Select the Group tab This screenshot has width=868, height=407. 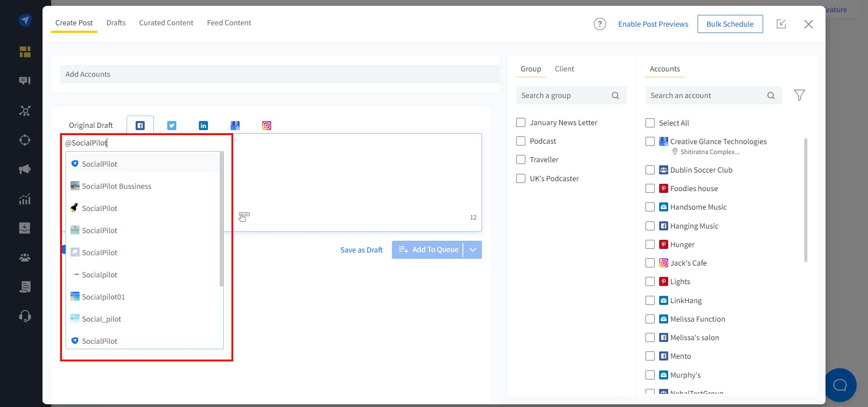pos(531,69)
